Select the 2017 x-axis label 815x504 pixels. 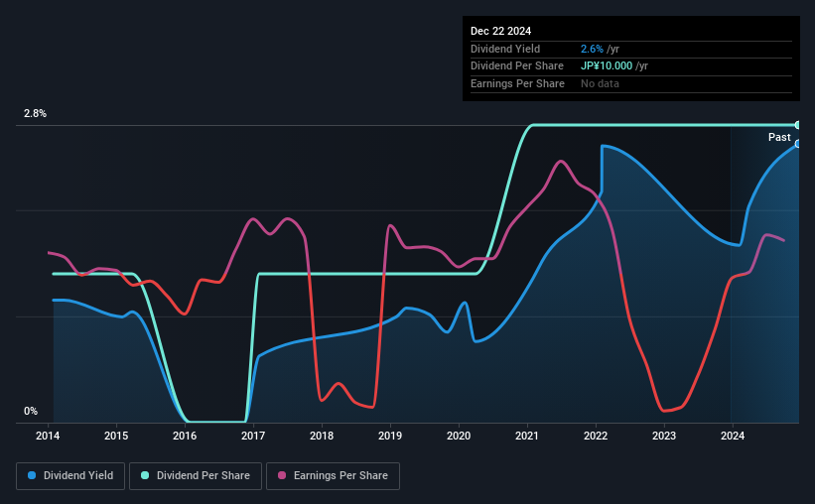(x=253, y=436)
